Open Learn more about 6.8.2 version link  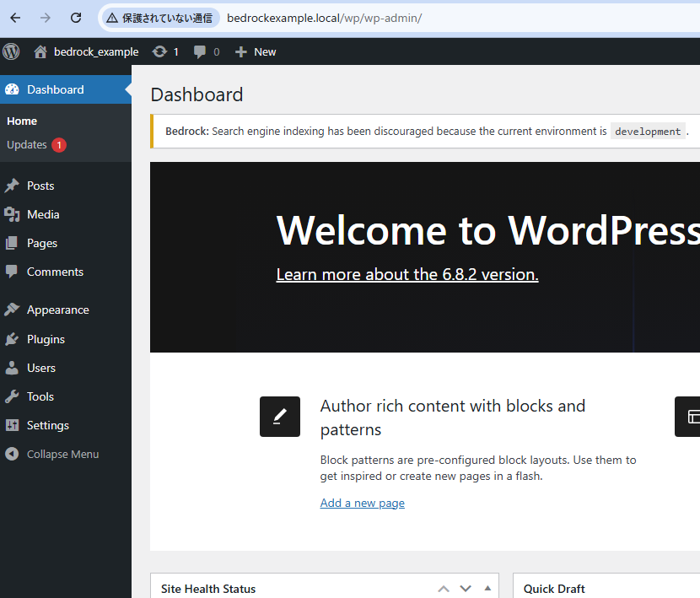point(407,274)
